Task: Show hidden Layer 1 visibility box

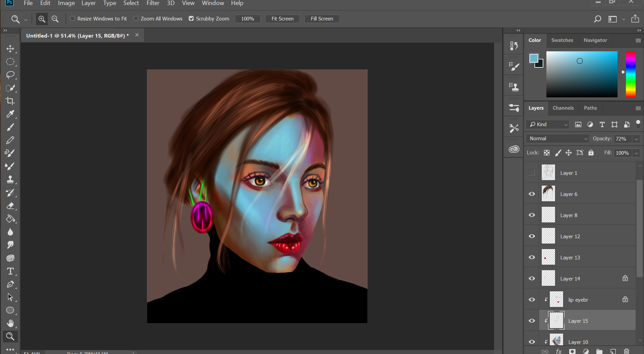Action: coord(532,172)
